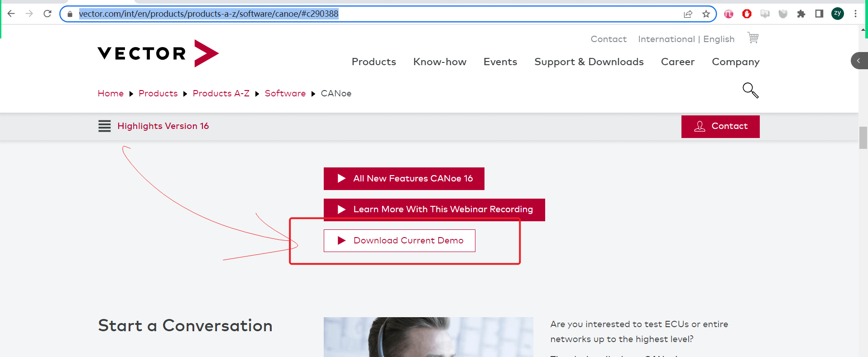Go to Home breadcrumb

point(110,93)
